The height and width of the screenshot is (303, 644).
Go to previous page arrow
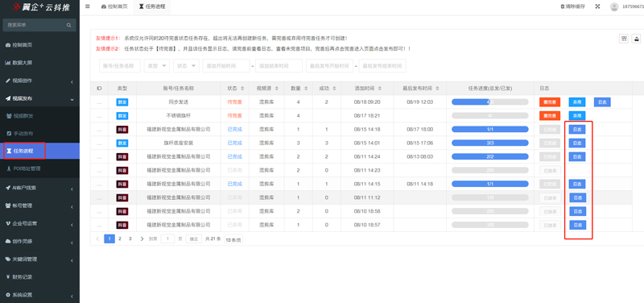(97, 239)
